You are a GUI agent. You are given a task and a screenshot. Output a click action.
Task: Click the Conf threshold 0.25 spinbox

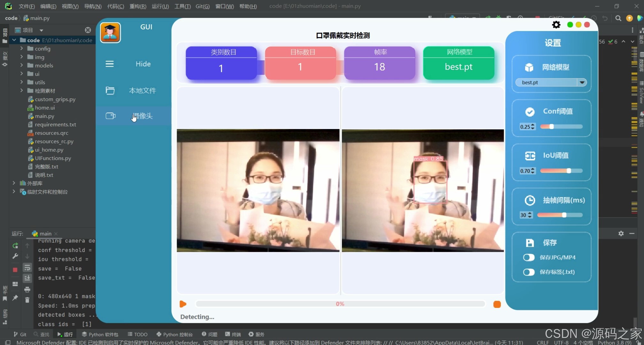[x=525, y=127]
